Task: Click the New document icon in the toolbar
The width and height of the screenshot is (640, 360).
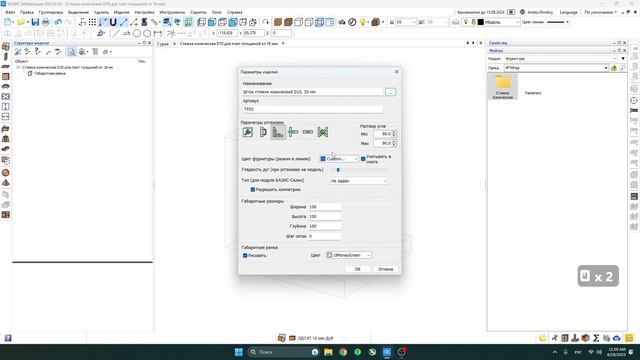Action: 8,22
